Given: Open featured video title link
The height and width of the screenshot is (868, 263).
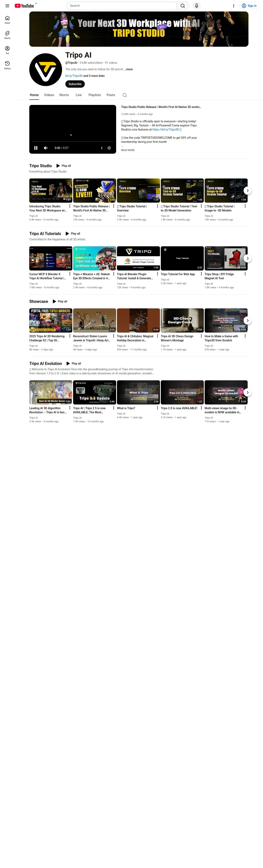Looking at the screenshot, I should click(161, 107).
